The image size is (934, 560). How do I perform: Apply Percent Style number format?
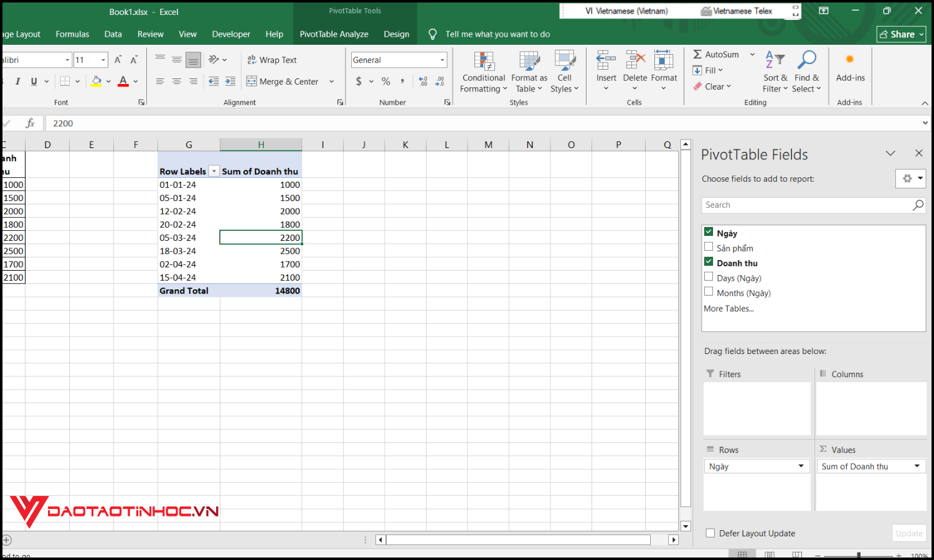[385, 81]
